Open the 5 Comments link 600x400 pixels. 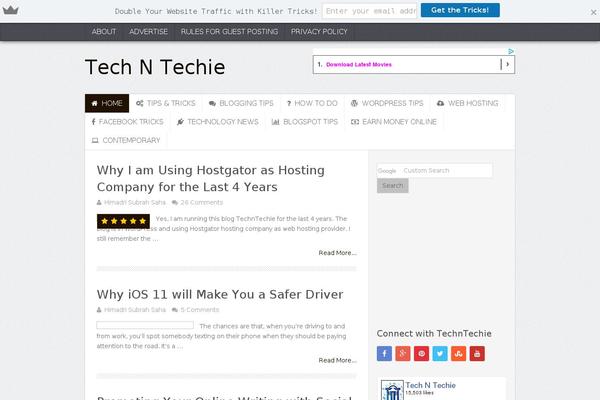click(199, 310)
